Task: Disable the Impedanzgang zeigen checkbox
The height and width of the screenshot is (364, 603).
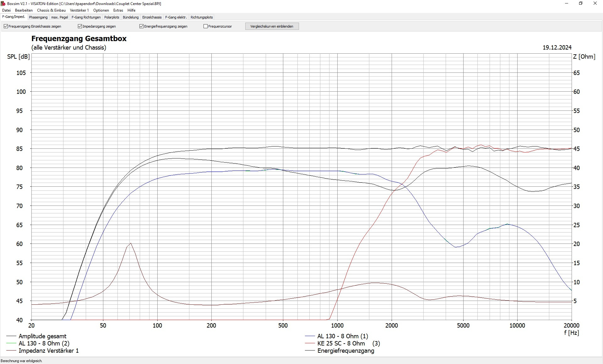Action: [x=80, y=26]
